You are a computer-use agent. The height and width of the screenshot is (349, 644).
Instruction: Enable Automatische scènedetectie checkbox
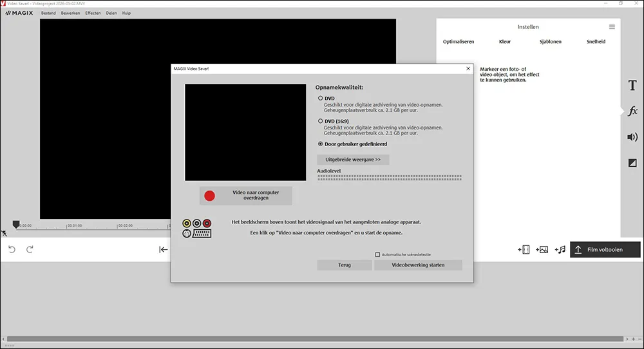[x=377, y=254]
